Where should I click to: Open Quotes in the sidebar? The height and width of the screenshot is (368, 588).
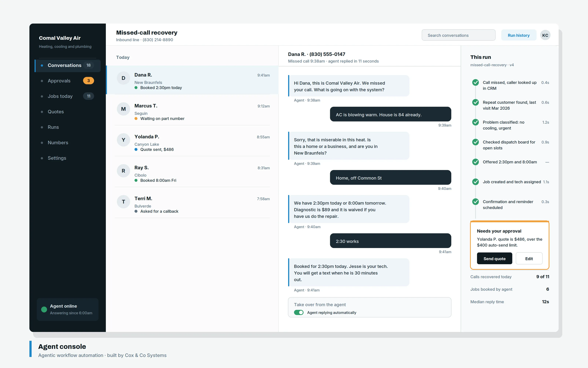point(68,112)
